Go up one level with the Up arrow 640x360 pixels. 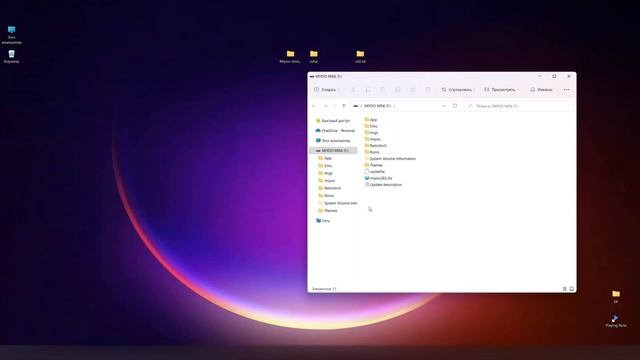(344, 106)
